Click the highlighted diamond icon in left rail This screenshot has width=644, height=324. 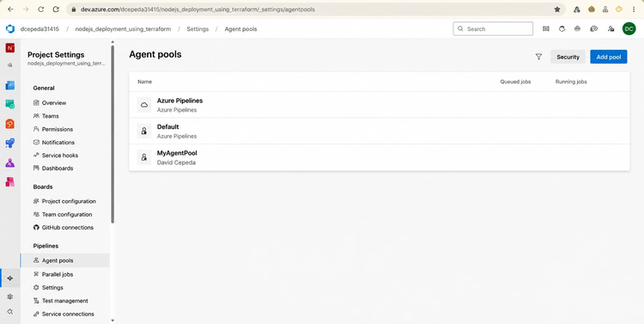pyautogui.click(x=9, y=278)
